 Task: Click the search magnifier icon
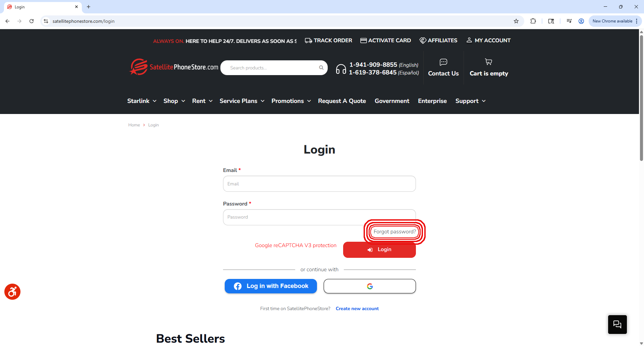pos(321,68)
